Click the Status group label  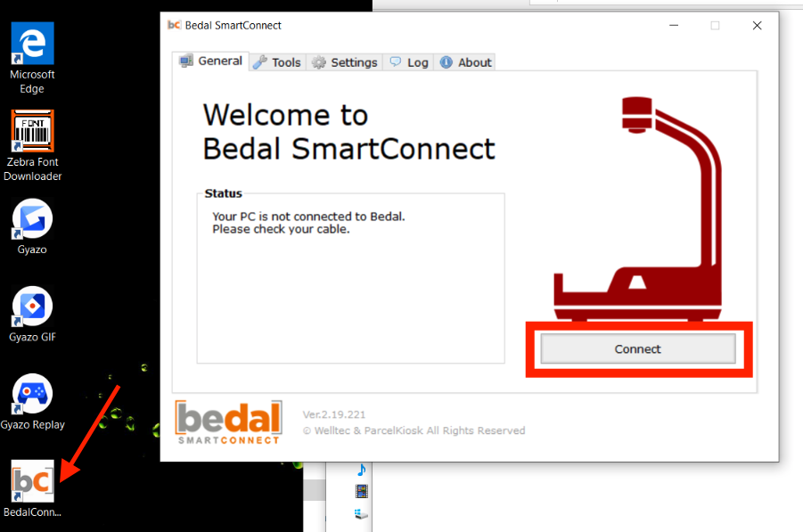click(x=224, y=193)
